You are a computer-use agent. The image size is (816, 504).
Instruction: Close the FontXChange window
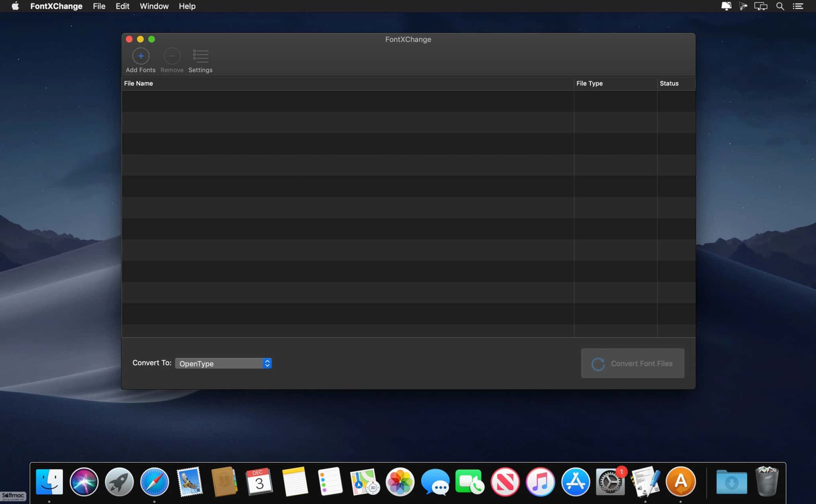point(129,39)
